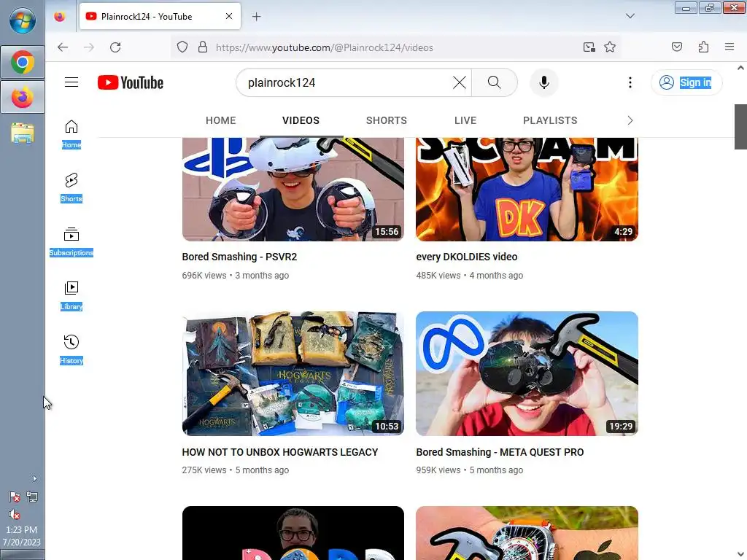Screen dimensions: 747x560
Task: Open Save to Pocket
Action: click(676, 47)
